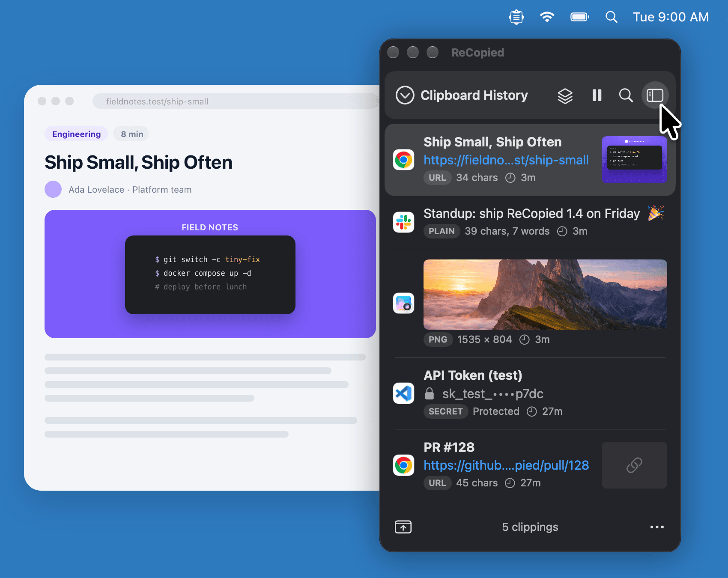Click the VS Code icon on API Token clipping
Viewport: 728px width, 578px height.
(403, 393)
